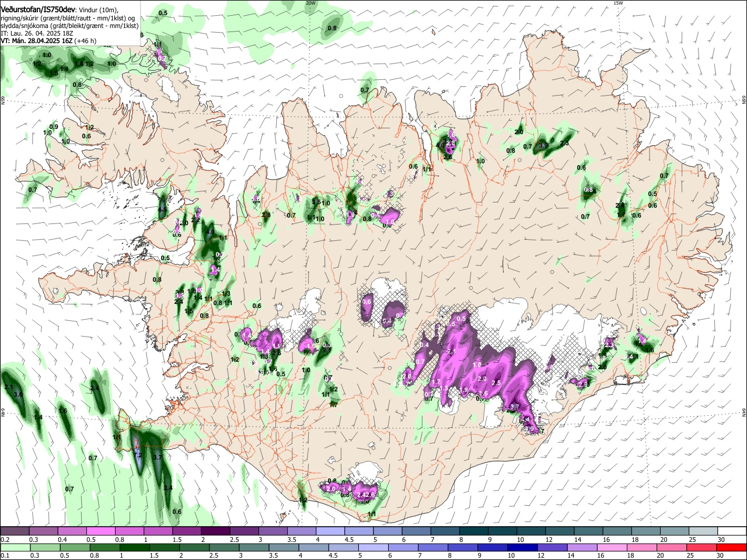
Task: Click the 'IT: Lau. 26. 04. 2025 18Z' line
Action: click(36, 34)
